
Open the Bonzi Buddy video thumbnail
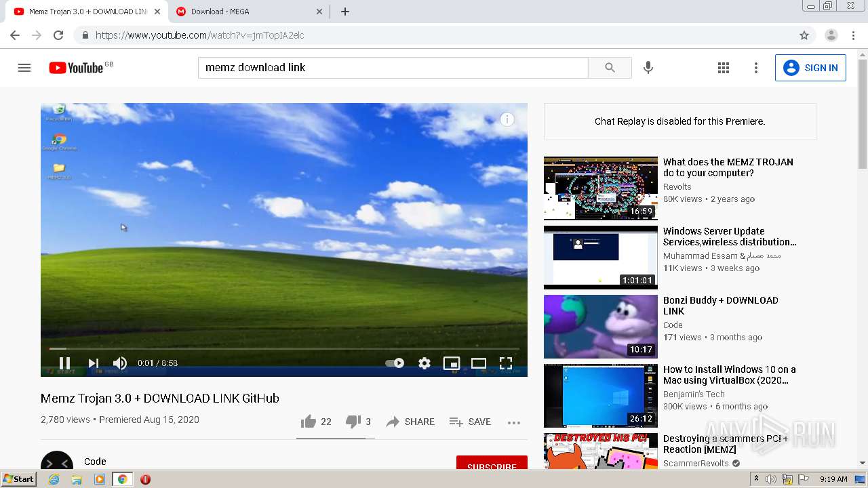pos(601,327)
